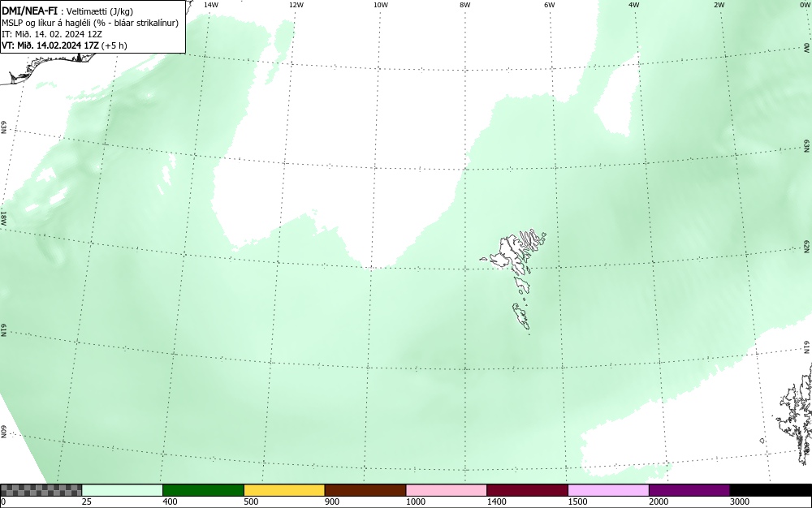
Task: Click the legend value "900"
Action: coord(332,502)
